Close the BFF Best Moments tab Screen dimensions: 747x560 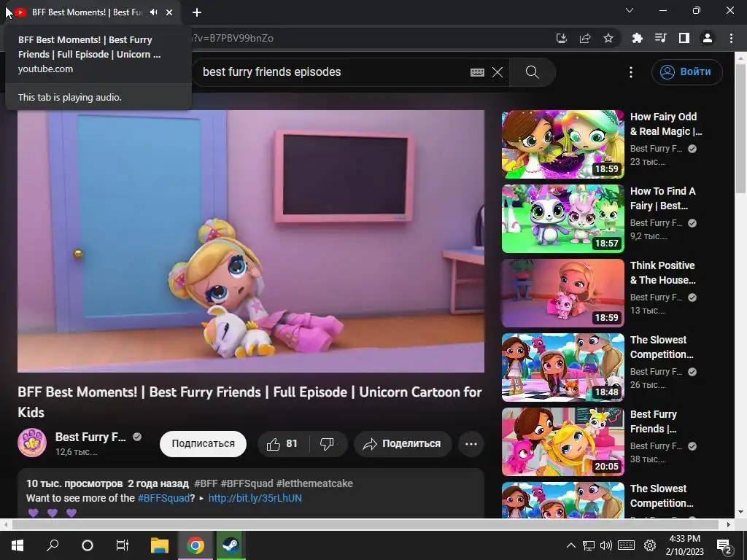pos(169,12)
